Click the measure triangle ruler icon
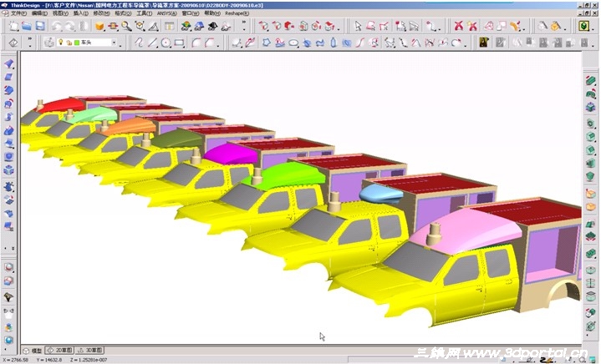The width and height of the screenshot is (601, 364). click(x=153, y=26)
